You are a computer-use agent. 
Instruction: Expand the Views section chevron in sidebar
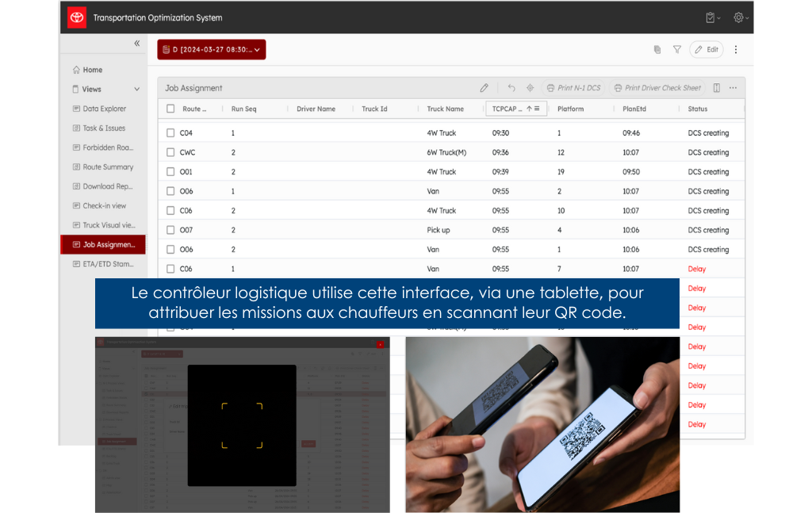pyautogui.click(x=136, y=89)
